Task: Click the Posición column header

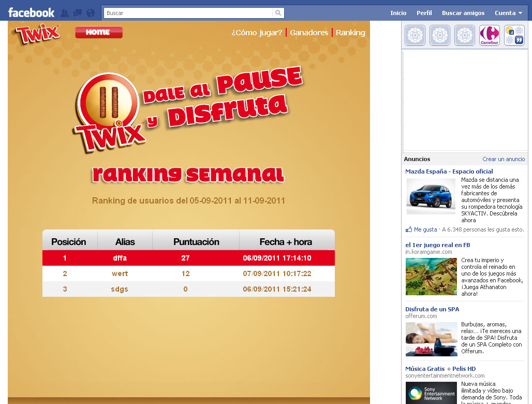Action: click(x=69, y=242)
